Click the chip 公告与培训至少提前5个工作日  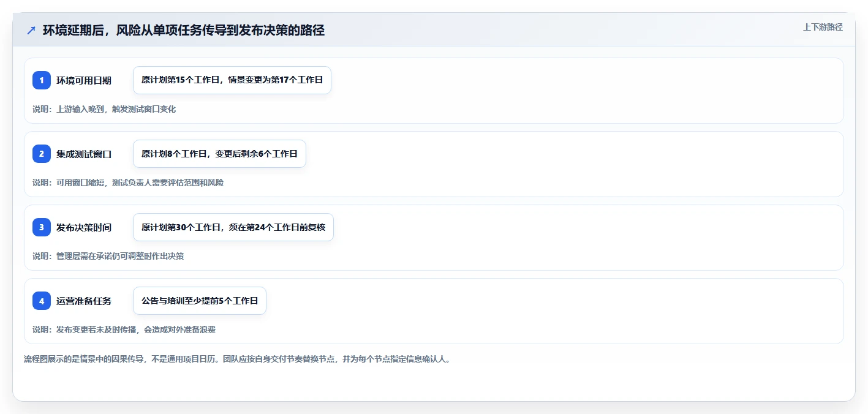tap(200, 301)
